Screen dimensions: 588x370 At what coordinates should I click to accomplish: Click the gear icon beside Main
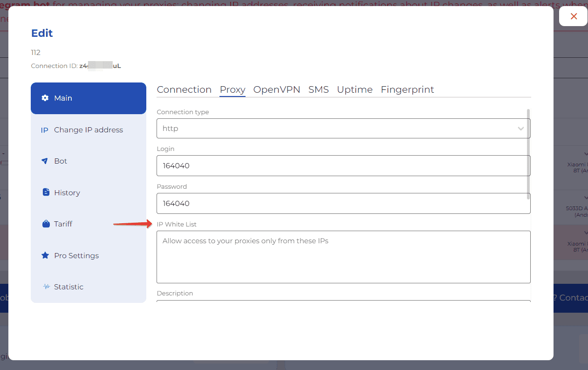tap(45, 98)
